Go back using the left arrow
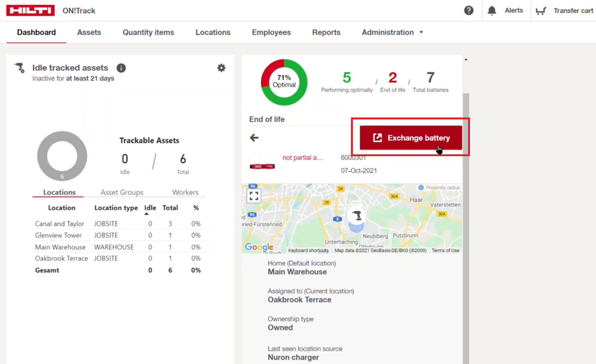Viewport: 596px width, 364px height. pyautogui.click(x=254, y=138)
